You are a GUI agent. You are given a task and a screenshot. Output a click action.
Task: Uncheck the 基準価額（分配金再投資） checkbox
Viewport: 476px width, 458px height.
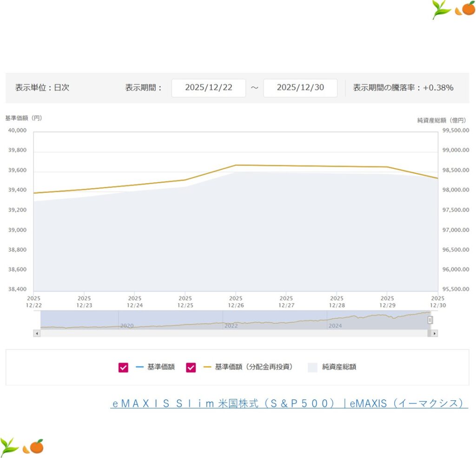[x=191, y=368]
